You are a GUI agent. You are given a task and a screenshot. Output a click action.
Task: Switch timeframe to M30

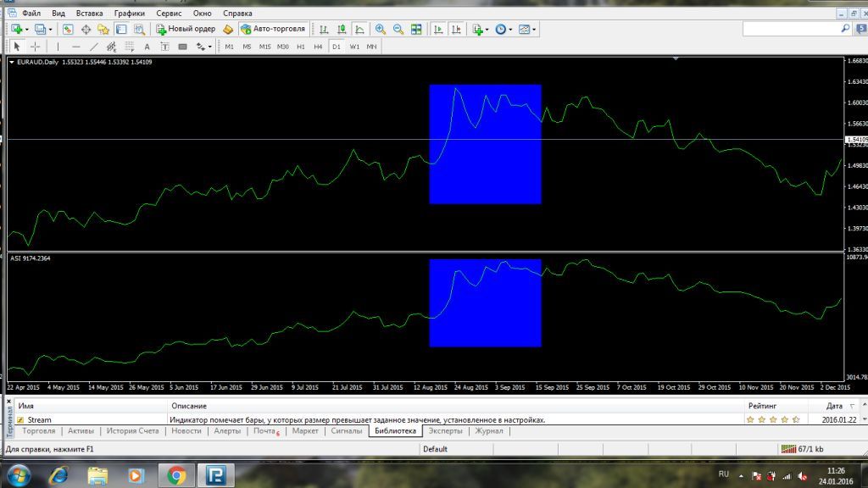coord(283,47)
